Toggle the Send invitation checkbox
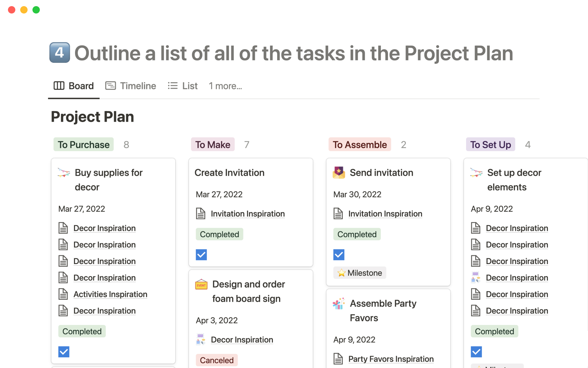Screen dimensions: 588x368 tap(339, 255)
